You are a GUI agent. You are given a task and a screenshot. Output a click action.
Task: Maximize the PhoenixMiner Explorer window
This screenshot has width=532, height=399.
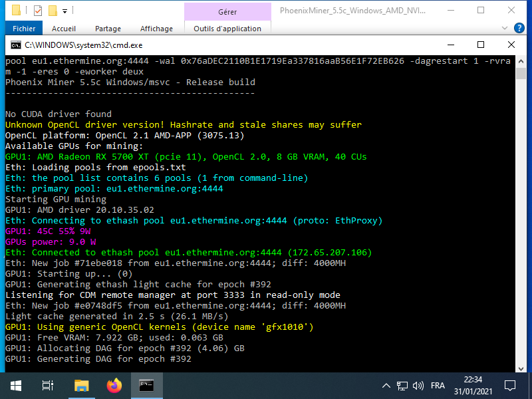[480, 11]
